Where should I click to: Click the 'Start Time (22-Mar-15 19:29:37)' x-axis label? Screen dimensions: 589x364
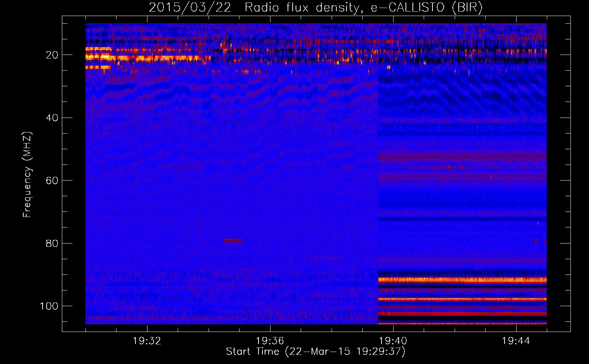pyautogui.click(x=316, y=352)
